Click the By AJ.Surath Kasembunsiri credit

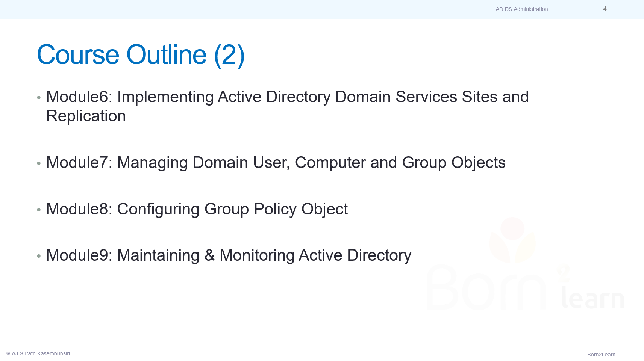(x=38, y=353)
